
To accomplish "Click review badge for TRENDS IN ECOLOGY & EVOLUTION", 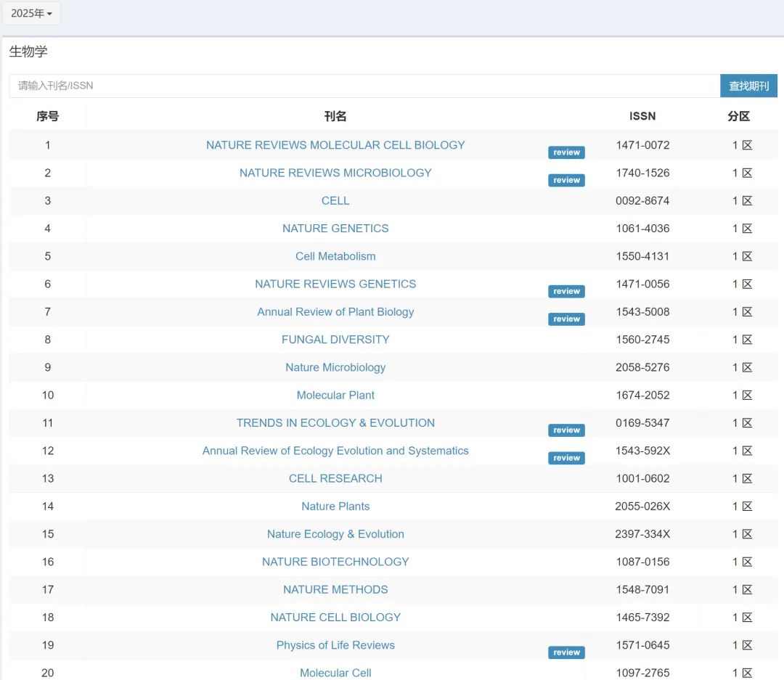I will pos(566,430).
